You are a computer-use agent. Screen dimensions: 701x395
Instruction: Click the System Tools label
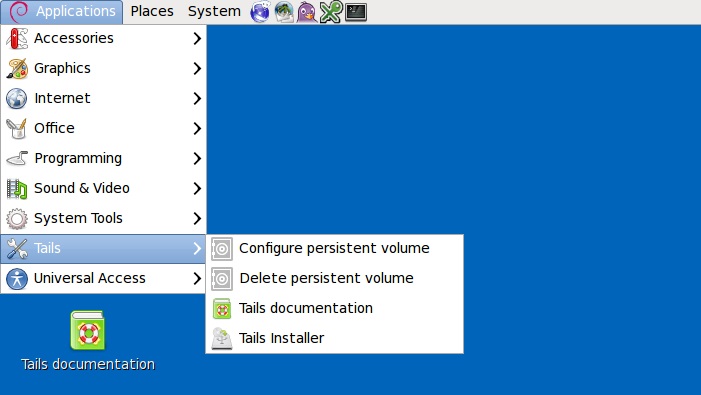pos(78,219)
